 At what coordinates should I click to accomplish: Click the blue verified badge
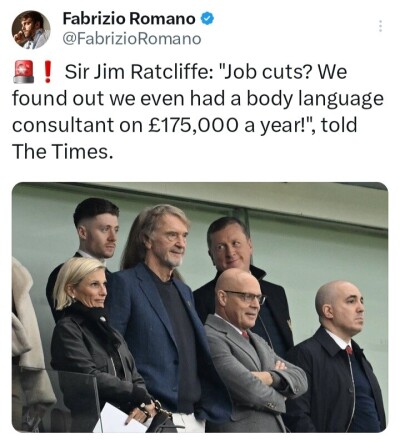(207, 19)
